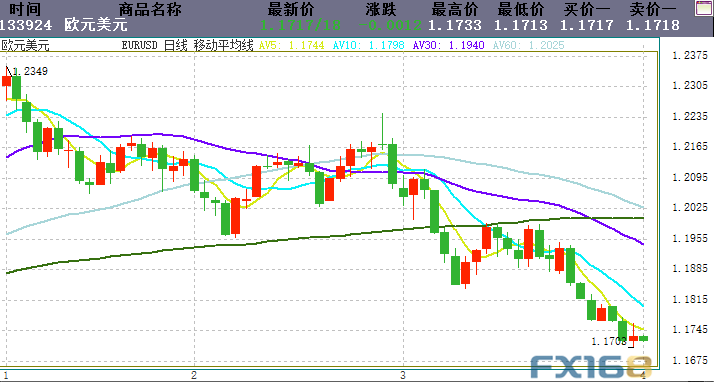Click the 1.2375 price axis label
714x382 pixels.
coord(690,55)
